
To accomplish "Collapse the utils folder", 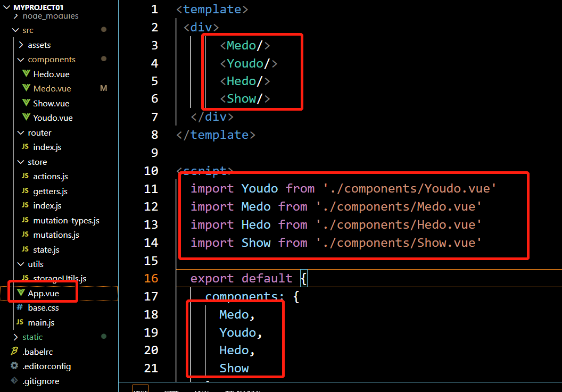I will pyautogui.click(x=21, y=264).
